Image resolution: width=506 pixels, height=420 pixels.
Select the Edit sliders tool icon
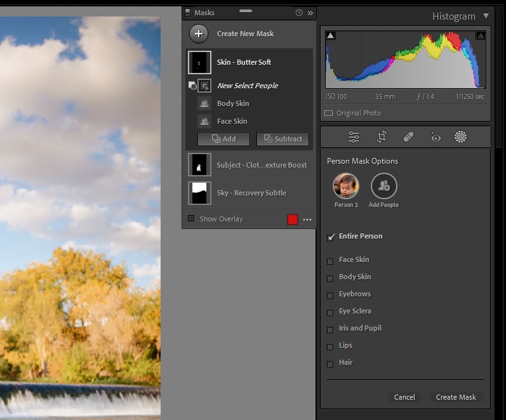[x=354, y=137]
